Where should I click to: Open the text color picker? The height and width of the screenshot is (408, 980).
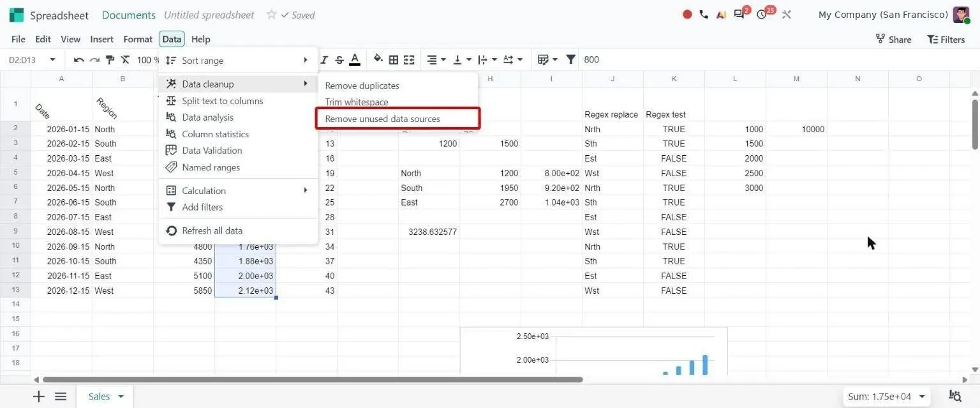[x=355, y=60]
